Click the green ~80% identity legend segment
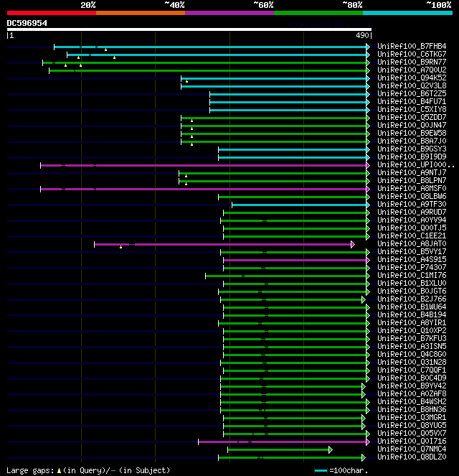The image size is (459, 476). 318,13
